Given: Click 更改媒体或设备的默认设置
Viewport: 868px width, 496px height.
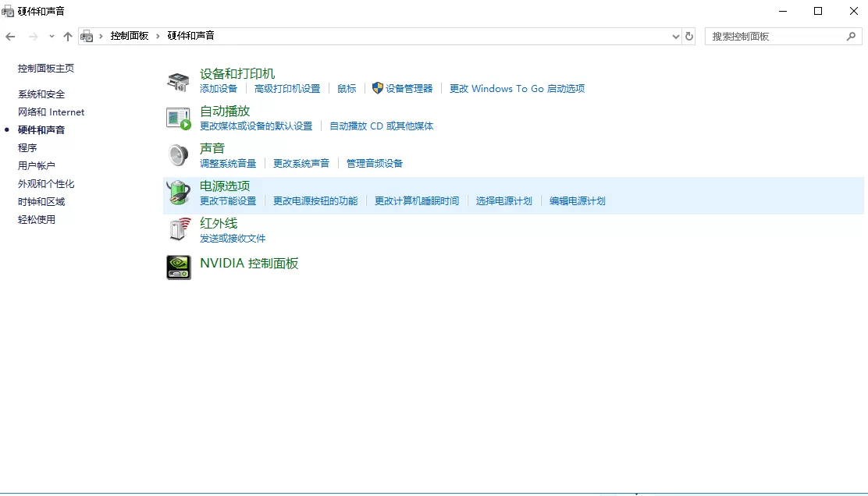Looking at the screenshot, I should coord(256,126).
